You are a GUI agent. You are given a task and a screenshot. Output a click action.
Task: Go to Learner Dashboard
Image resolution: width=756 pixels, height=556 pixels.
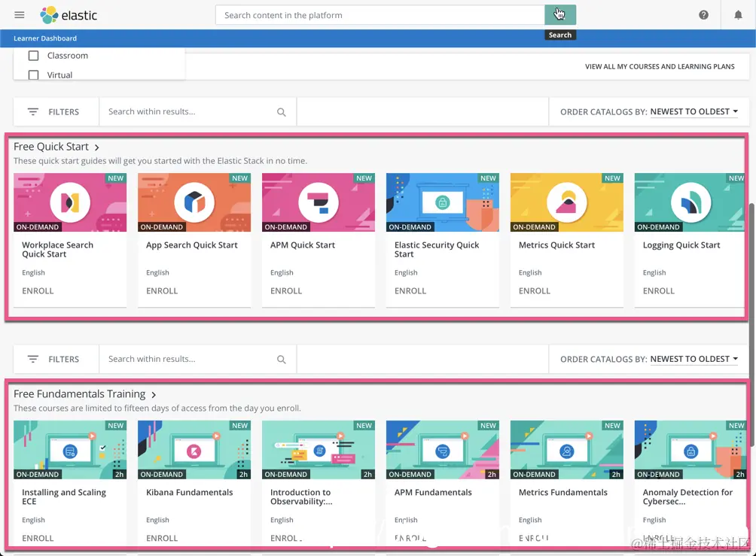(45, 38)
